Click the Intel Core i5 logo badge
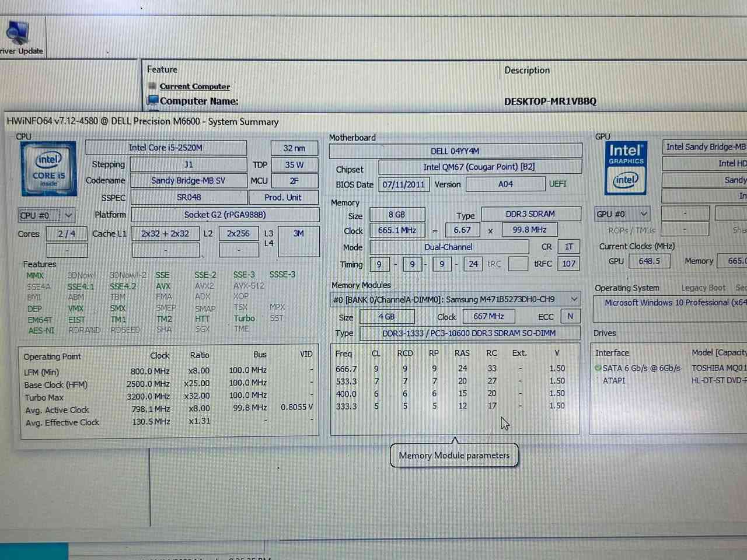 click(48, 169)
